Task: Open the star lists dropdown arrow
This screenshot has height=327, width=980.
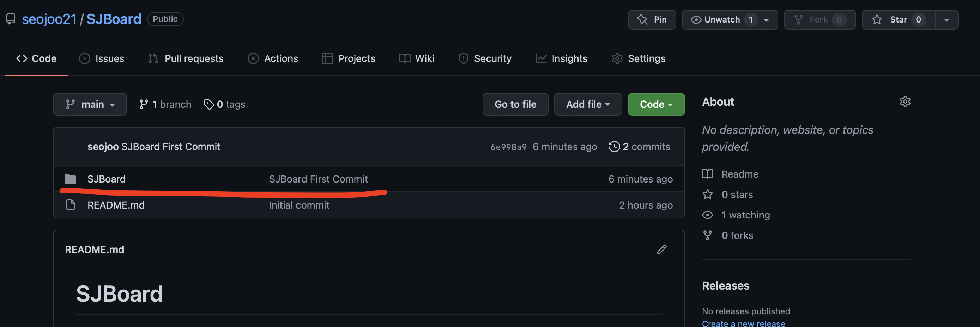Action: point(946,20)
